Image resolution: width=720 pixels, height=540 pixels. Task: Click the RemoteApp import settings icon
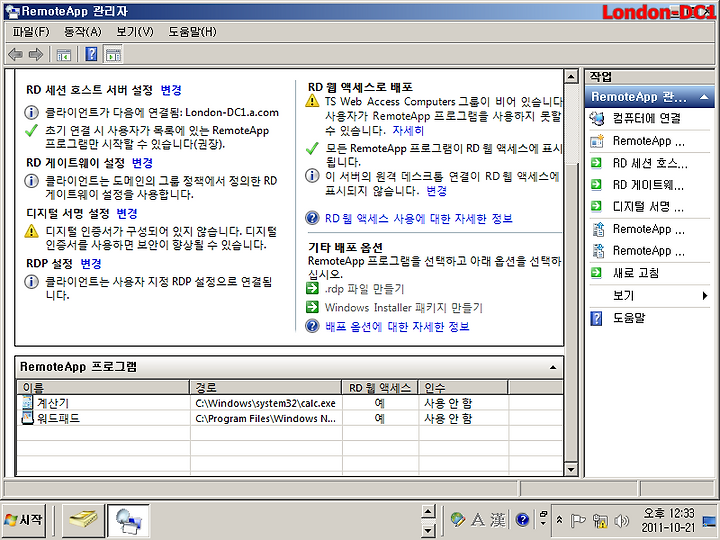pyautogui.click(x=597, y=251)
